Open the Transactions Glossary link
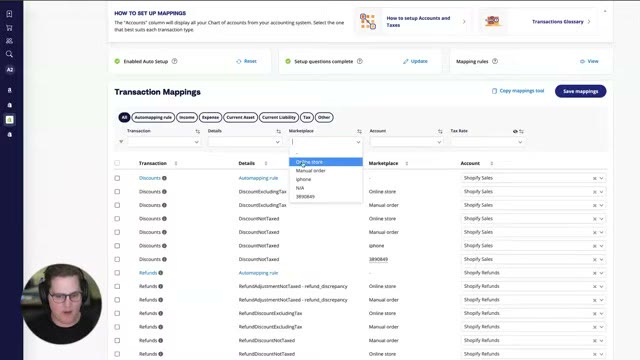Image resolution: width=640 pixels, height=360 pixels. [538, 22]
